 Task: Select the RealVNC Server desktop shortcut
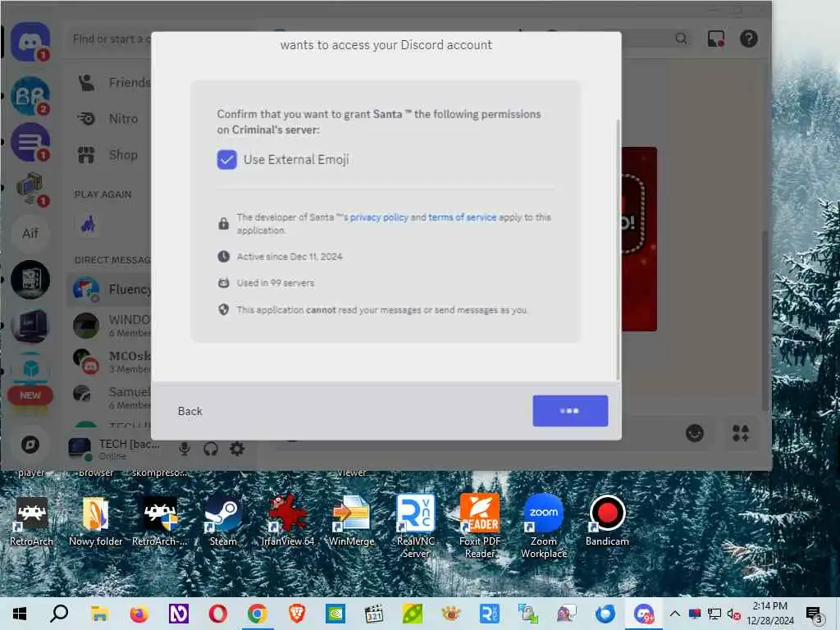pyautogui.click(x=416, y=526)
